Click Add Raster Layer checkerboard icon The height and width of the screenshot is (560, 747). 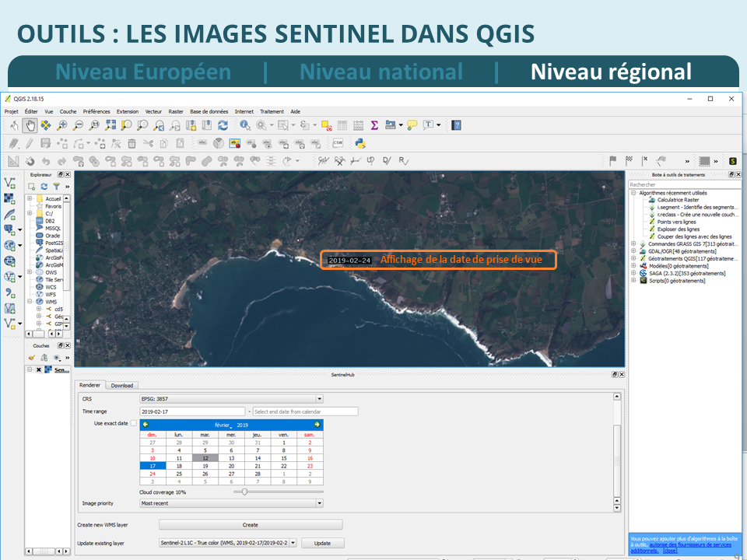coord(9,198)
